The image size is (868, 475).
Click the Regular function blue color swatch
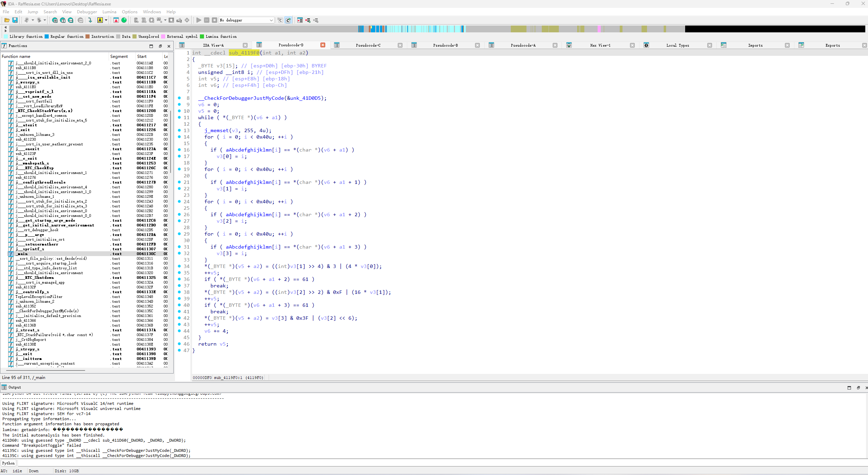tap(47, 36)
